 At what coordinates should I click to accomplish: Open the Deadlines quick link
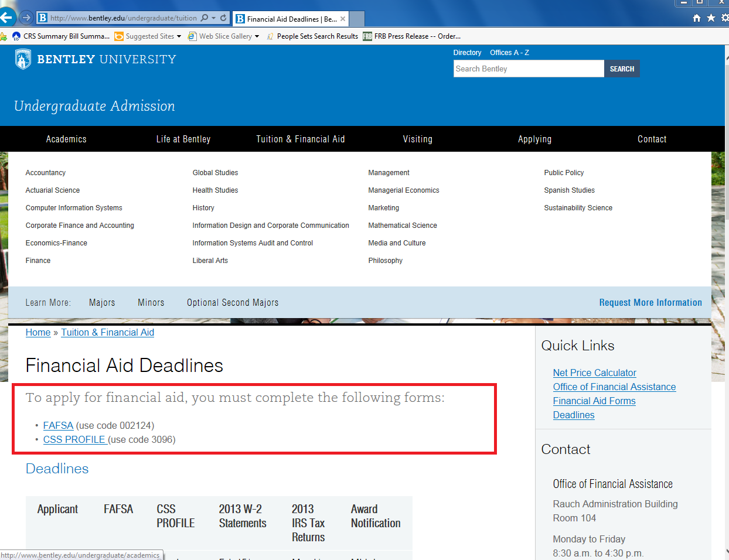coord(574,415)
